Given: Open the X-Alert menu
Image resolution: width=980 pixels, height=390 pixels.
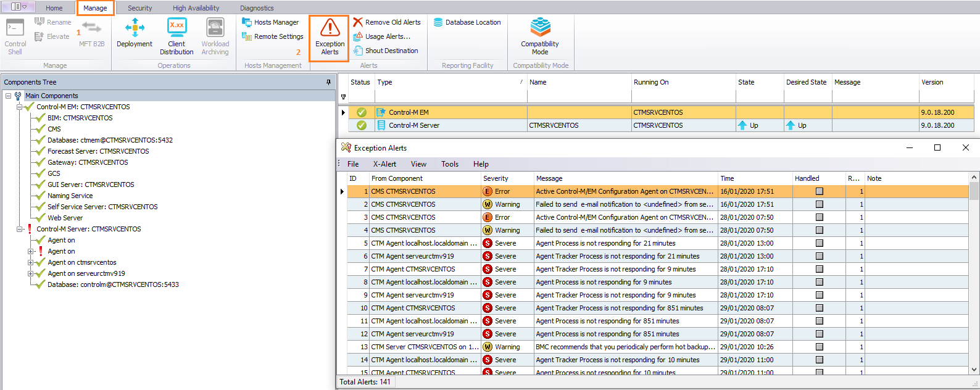Looking at the screenshot, I should [x=384, y=164].
